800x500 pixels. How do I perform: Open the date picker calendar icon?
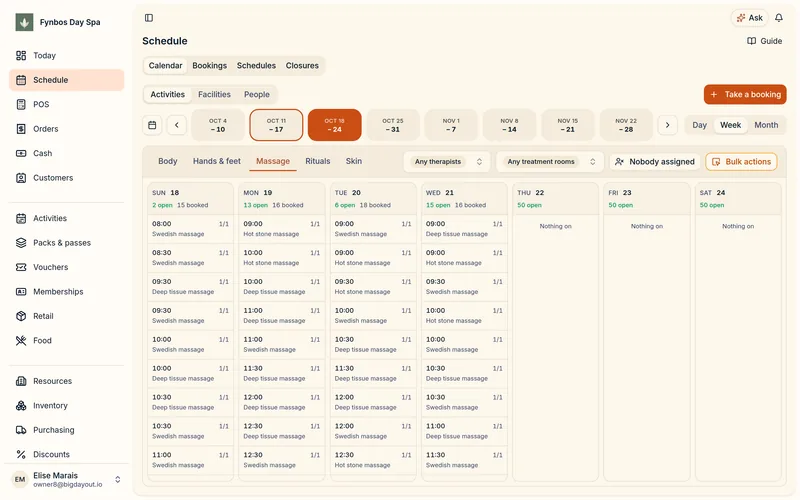point(152,125)
